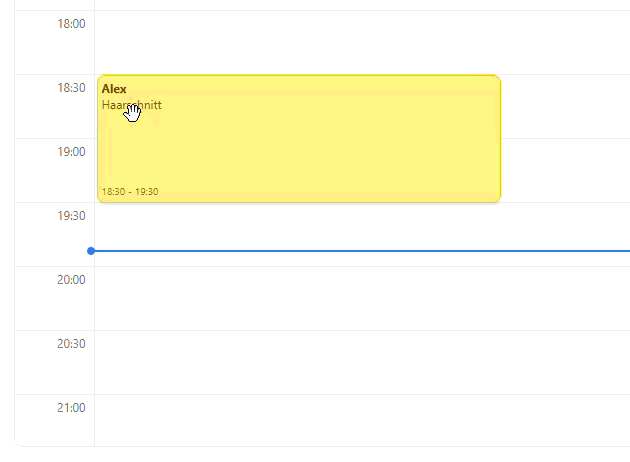Click the blue current-time line
This screenshot has width=630, height=462.
pyautogui.click(x=360, y=250)
